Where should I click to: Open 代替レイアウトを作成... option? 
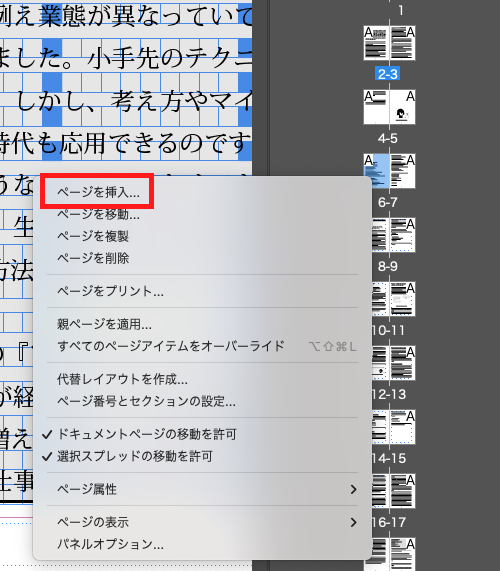point(122,379)
